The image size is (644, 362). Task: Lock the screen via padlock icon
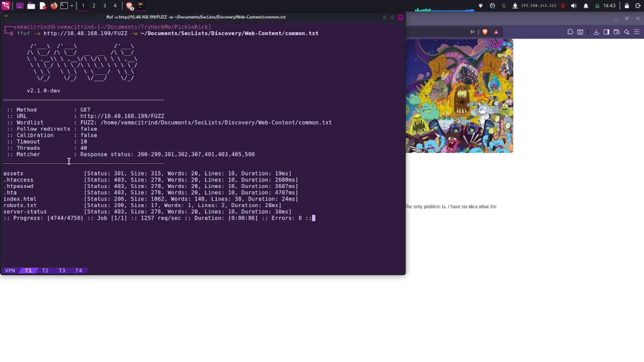tap(627, 6)
